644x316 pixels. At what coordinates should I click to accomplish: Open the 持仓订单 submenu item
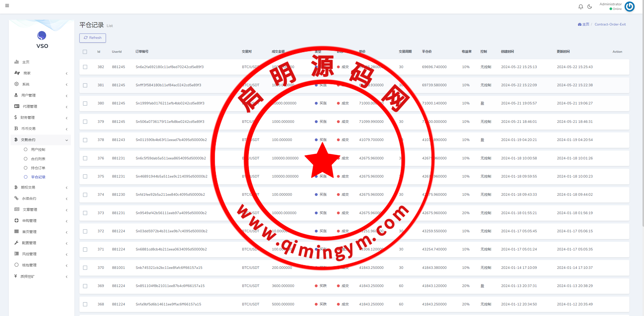38,168
